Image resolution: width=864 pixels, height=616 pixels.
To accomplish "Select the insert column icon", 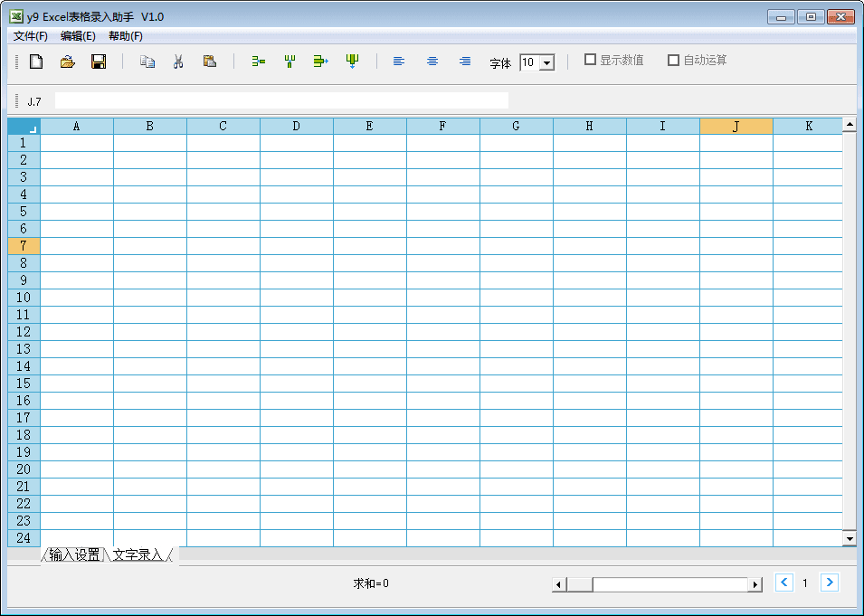I will [289, 61].
